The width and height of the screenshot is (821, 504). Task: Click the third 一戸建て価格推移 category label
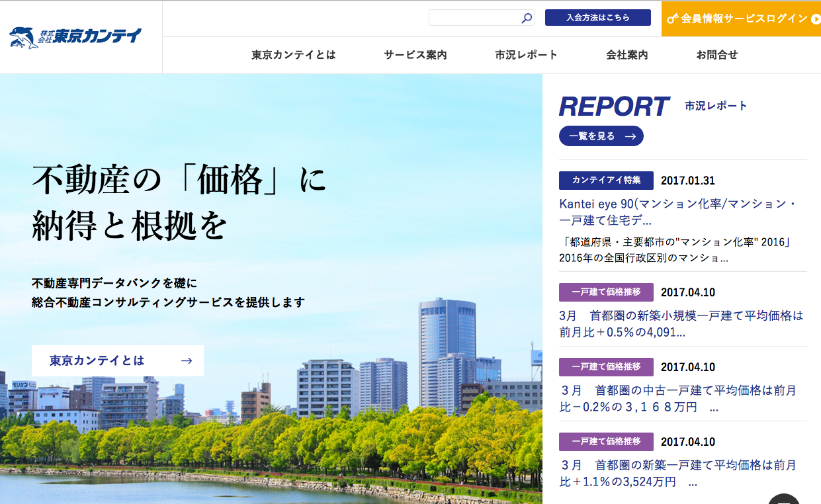pos(606,441)
